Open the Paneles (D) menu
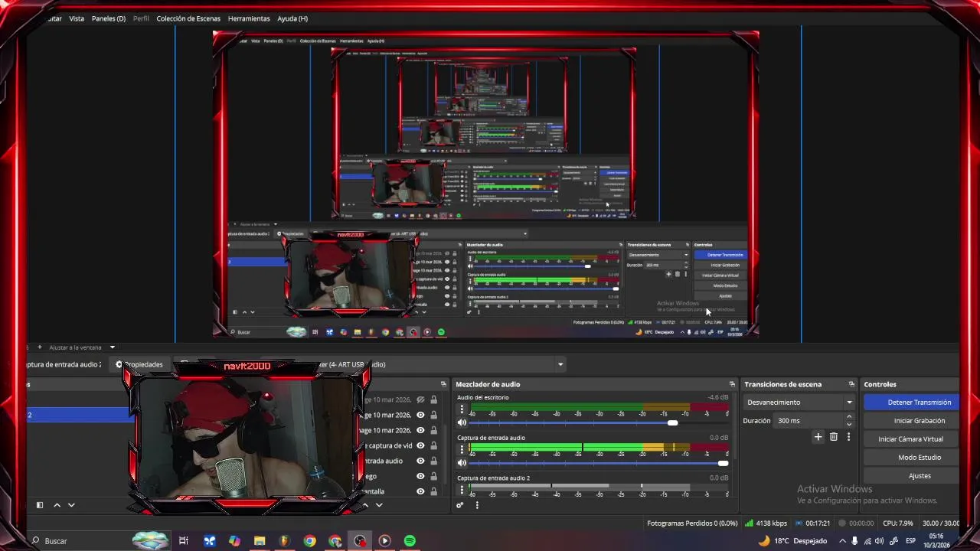The width and height of the screenshot is (980, 551). click(109, 18)
